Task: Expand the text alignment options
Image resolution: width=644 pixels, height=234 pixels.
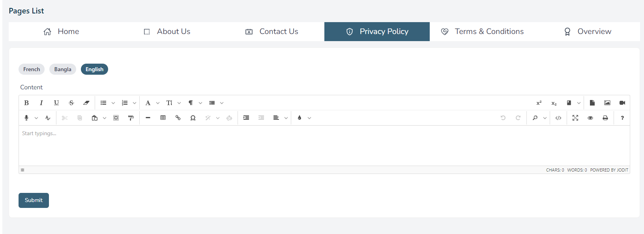Action: point(286,118)
